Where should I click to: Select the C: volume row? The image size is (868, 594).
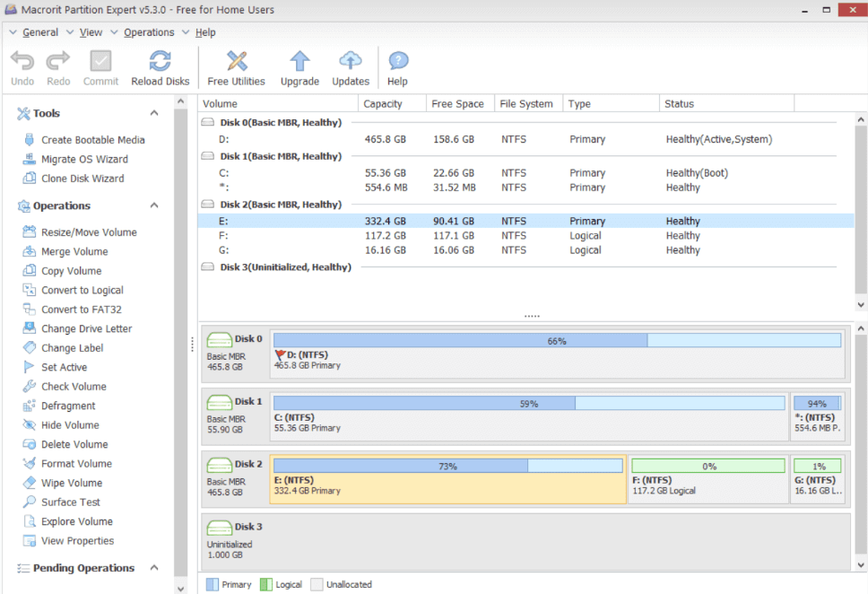(x=525, y=173)
